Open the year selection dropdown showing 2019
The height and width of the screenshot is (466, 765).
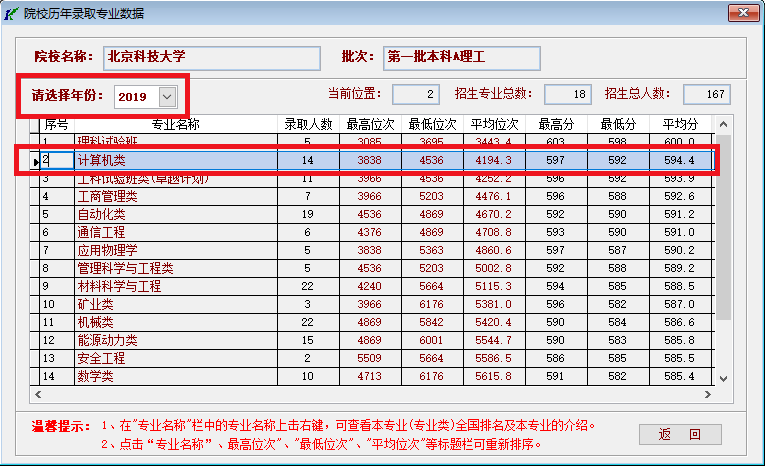pyautogui.click(x=167, y=97)
